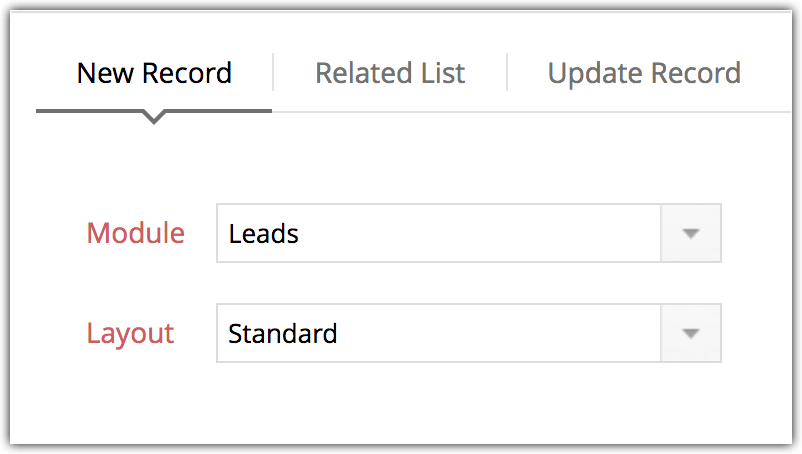Click the divider between Related List and Update Record
Image resolution: width=802 pixels, height=454 pixels.
[x=507, y=73]
